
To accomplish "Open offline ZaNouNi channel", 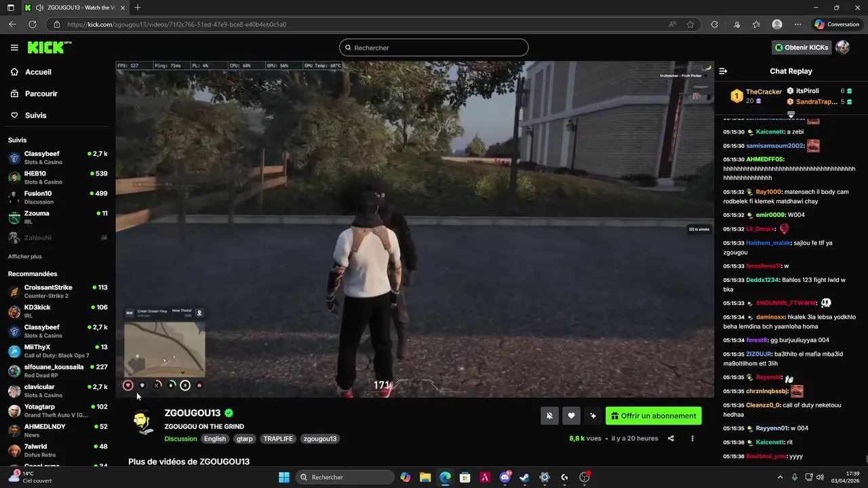I will (58, 237).
